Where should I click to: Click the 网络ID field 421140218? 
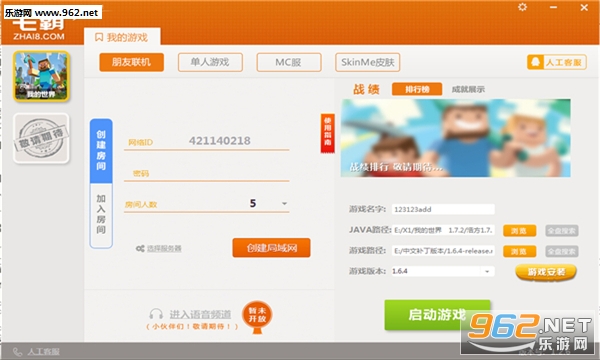click(x=207, y=141)
